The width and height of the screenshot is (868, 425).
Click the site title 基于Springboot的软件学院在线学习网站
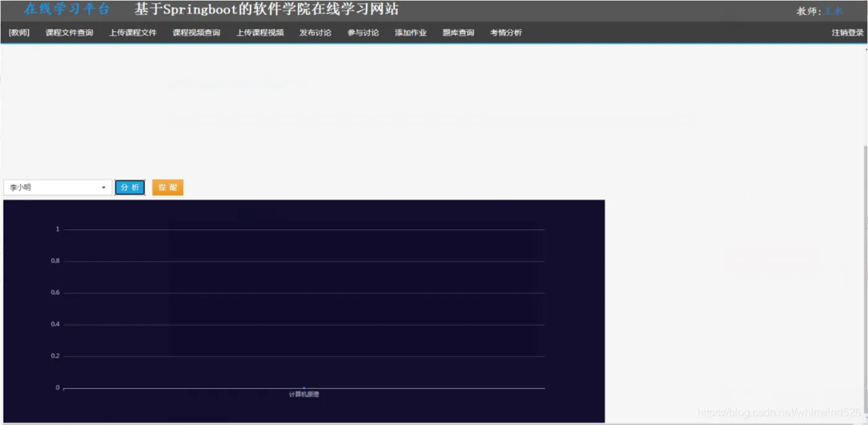267,9
